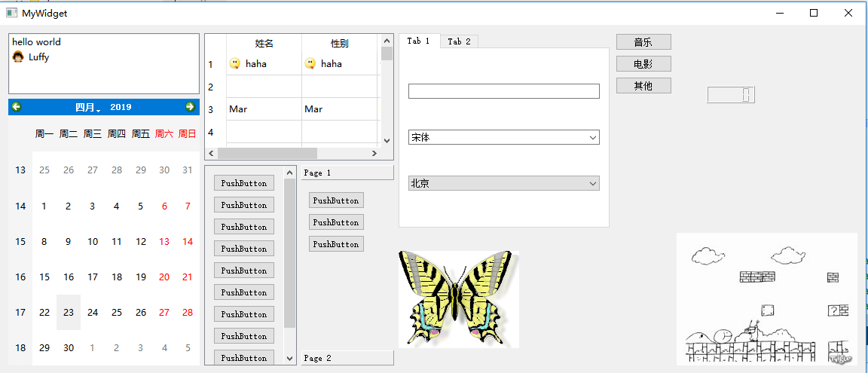Select 'haha' cell under 姓名
This screenshot has width=868, height=373.
point(264,64)
